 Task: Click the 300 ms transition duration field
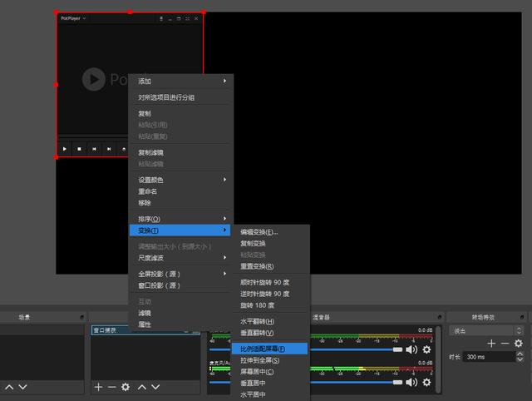[x=489, y=357]
